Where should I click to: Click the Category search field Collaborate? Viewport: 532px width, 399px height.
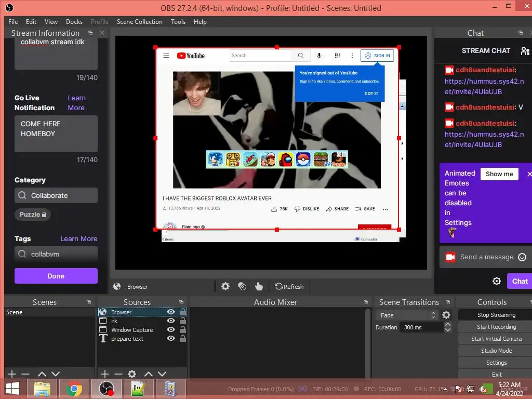click(56, 195)
